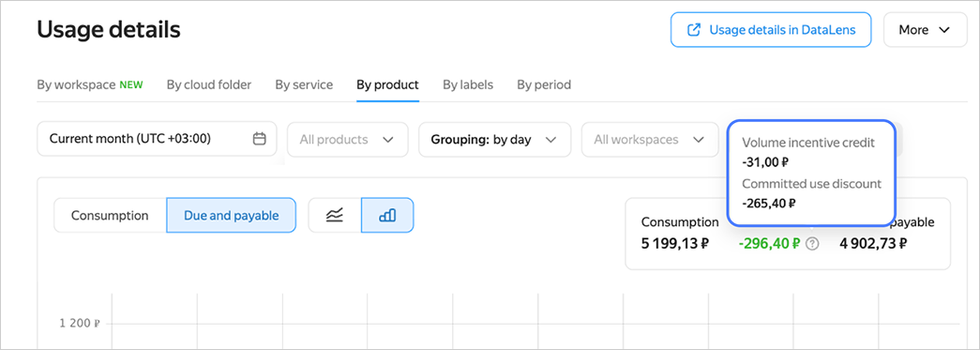Viewport: 980px width, 350px height.
Task: Click the 1 200 ₽ axis label
Action: click(x=80, y=323)
